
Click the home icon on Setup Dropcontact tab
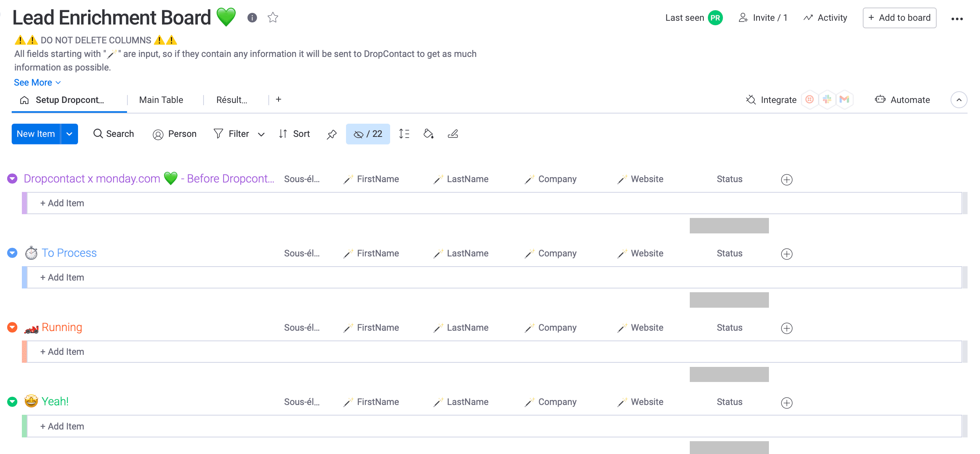click(24, 100)
